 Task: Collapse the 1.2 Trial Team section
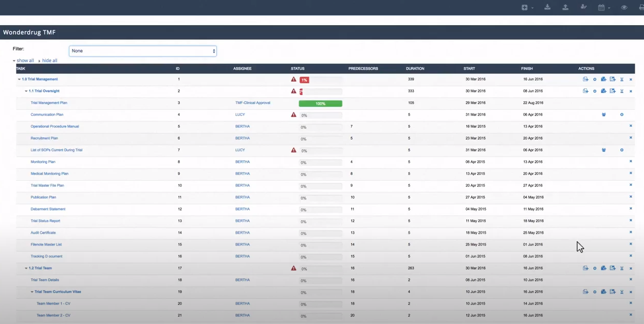(26, 268)
